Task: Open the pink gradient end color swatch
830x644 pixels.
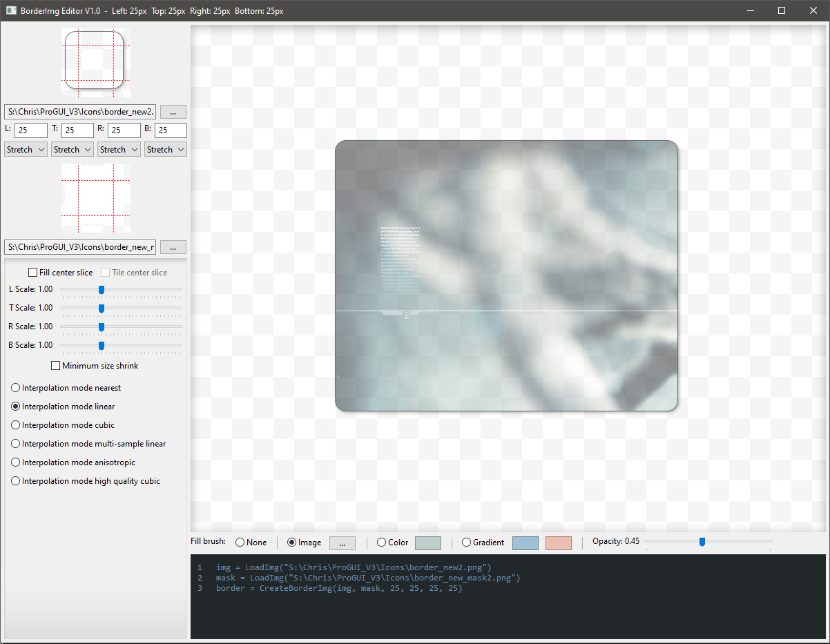Action: pos(559,543)
